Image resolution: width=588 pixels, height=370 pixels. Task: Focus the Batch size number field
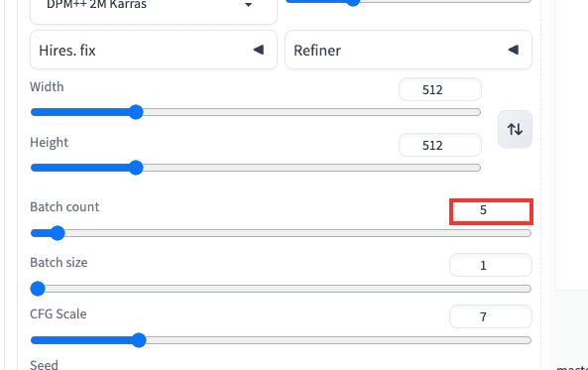click(491, 265)
